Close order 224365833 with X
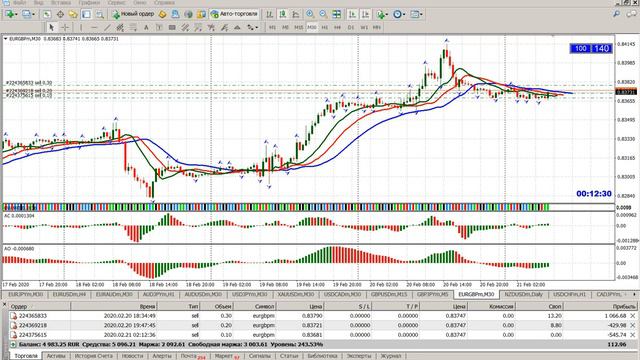This screenshot has height=360, width=640. (x=633, y=316)
